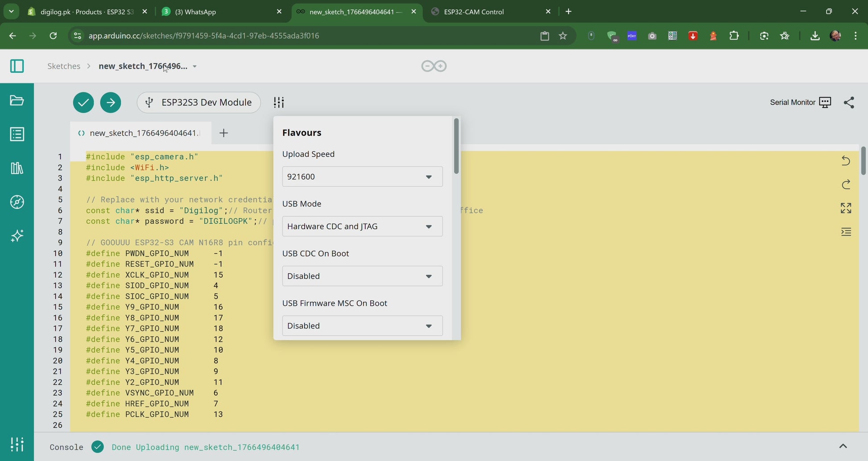Image resolution: width=868 pixels, height=461 pixels.
Task: Open the Libraries panel in sidebar
Action: [x=17, y=168]
